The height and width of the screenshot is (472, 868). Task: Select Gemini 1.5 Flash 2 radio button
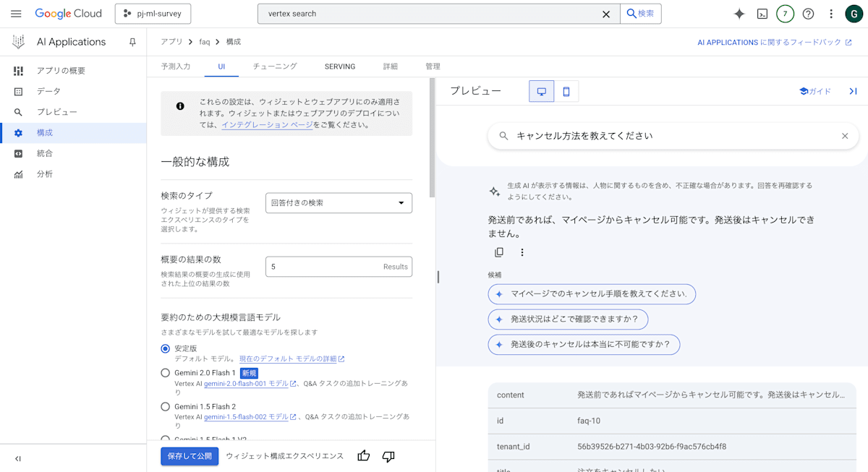point(166,407)
